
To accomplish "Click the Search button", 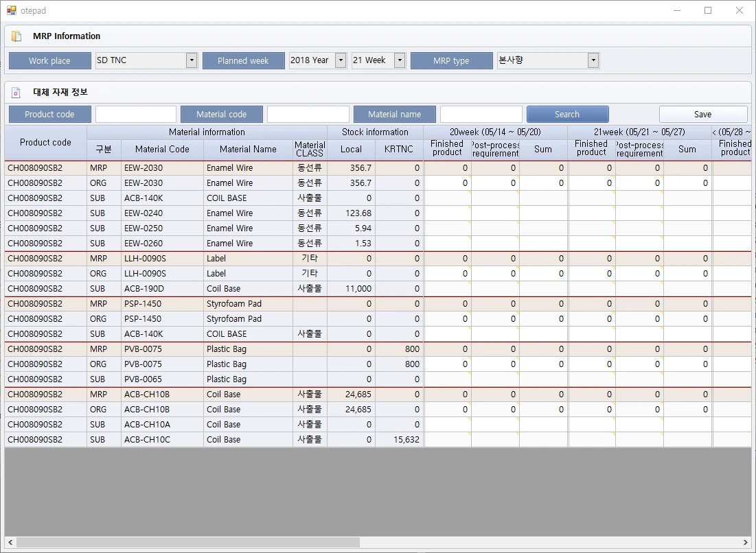I will 567,114.
